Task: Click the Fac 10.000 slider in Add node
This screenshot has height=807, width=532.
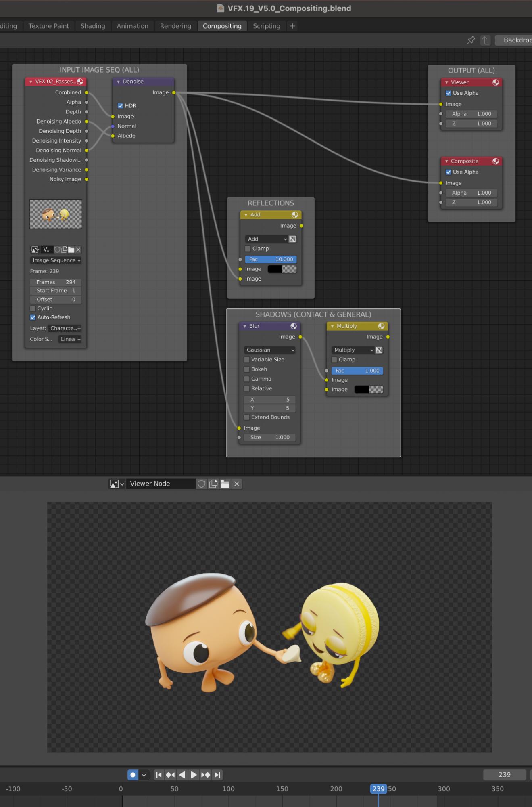Action: tap(270, 259)
